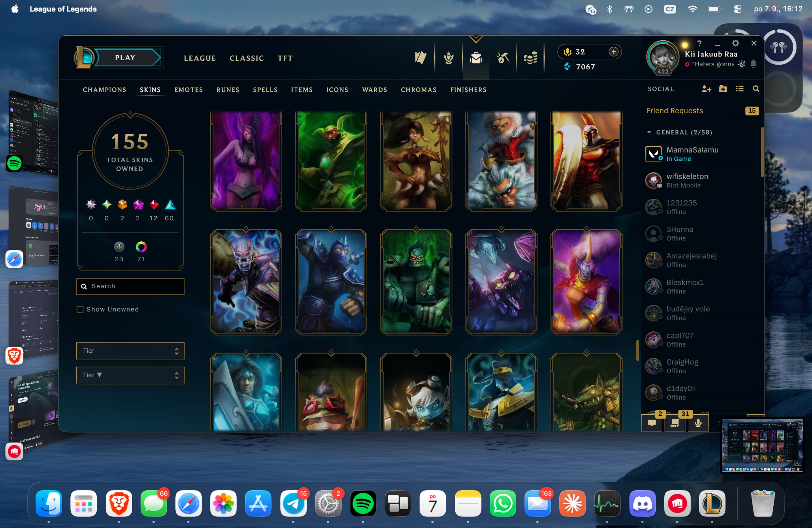812x528 pixels.
Task: Open the macOS Control Center menu bar icon
Action: pyautogui.click(x=737, y=9)
